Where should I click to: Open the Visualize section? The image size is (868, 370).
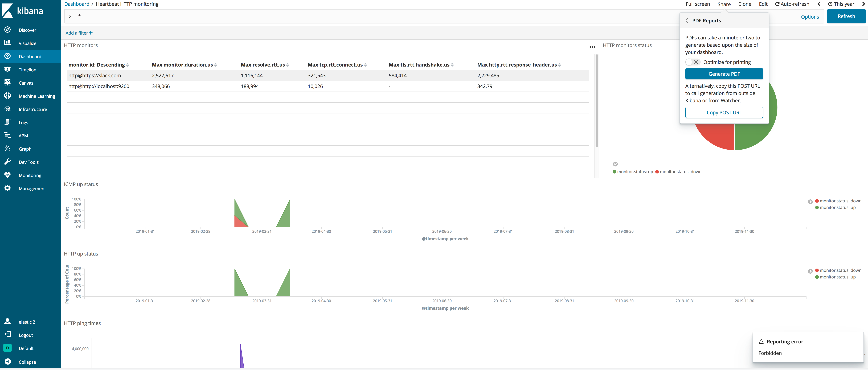[27, 43]
